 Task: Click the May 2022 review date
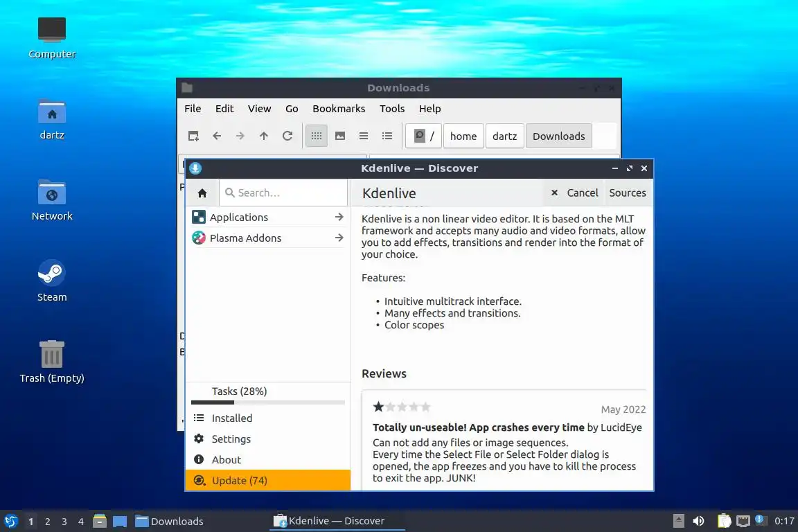point(623,409)
